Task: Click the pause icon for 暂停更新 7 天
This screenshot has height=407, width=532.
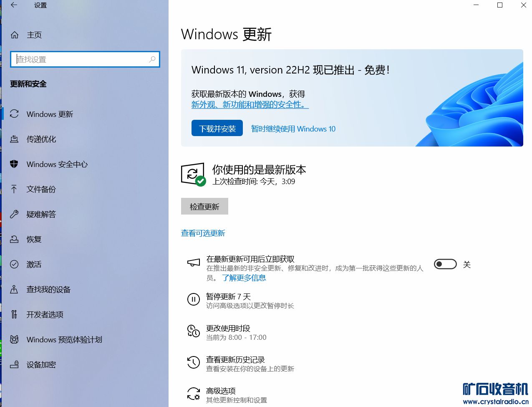Action: coord(194,299)
